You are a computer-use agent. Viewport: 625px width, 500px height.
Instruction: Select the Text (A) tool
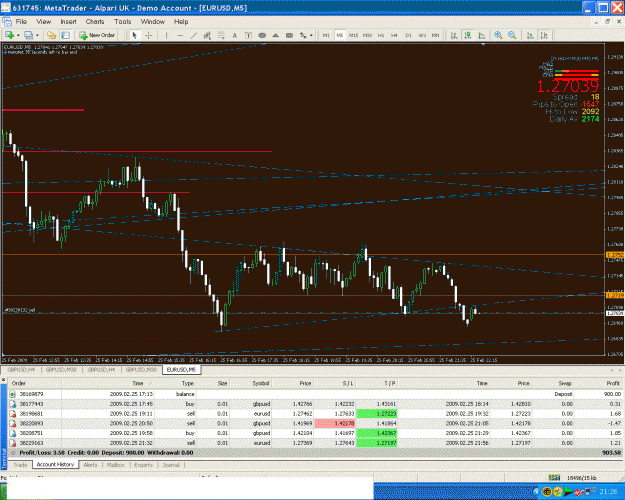click(x=235, y=35)
